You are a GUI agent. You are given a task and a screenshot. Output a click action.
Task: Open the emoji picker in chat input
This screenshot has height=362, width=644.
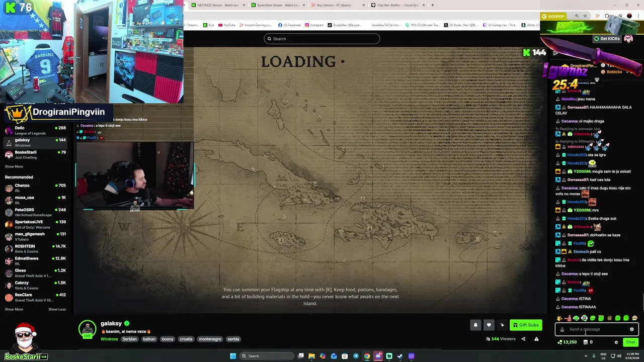click(x=632, y=329)
